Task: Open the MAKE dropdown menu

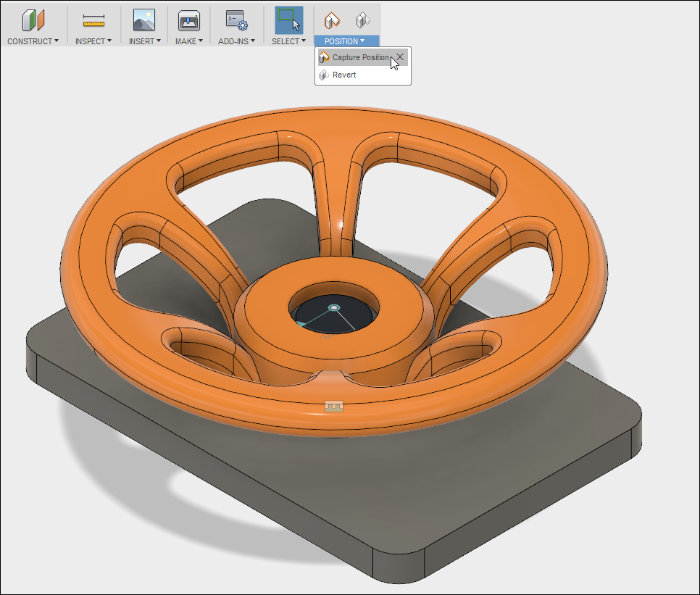Action: 189,41
